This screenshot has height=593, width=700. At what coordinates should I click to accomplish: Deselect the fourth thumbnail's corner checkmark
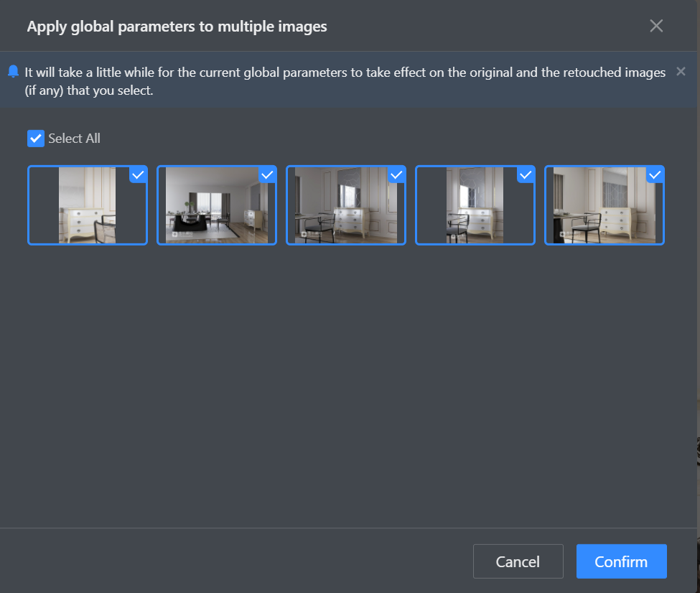pyautogui.click(x=526, y=174)
